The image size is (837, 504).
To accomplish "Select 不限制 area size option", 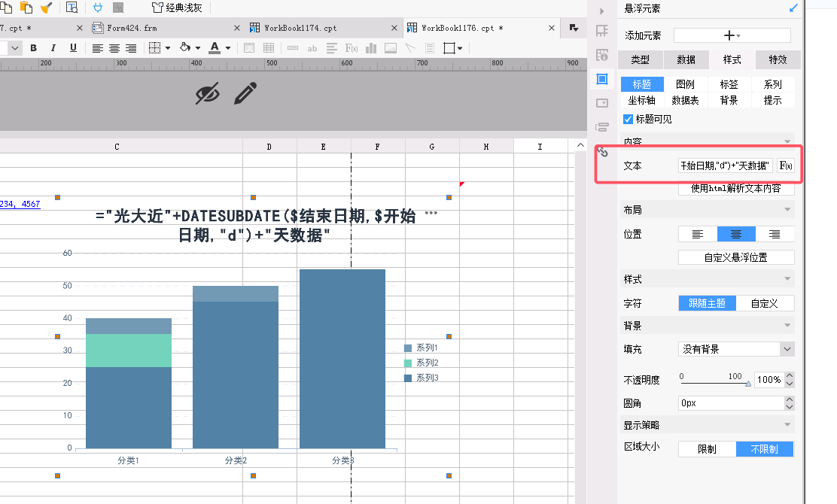I will click(765, 449).
